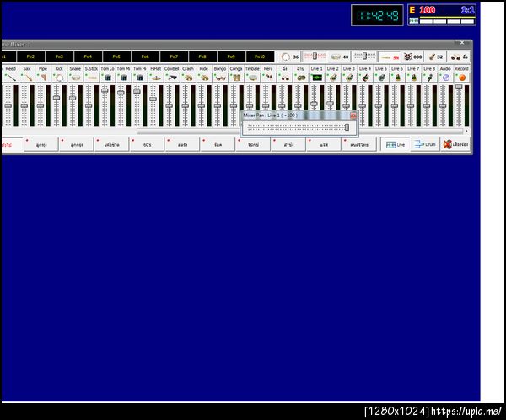The image size is (506, 420).
Task: Close the Mixer Pan popup window
Action: tap(353, 116)
